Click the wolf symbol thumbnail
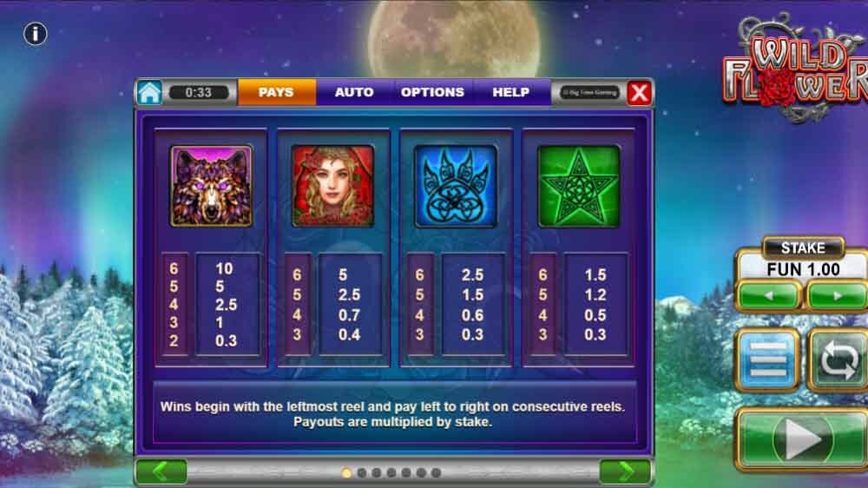868x488 pixels. (211, 186)
